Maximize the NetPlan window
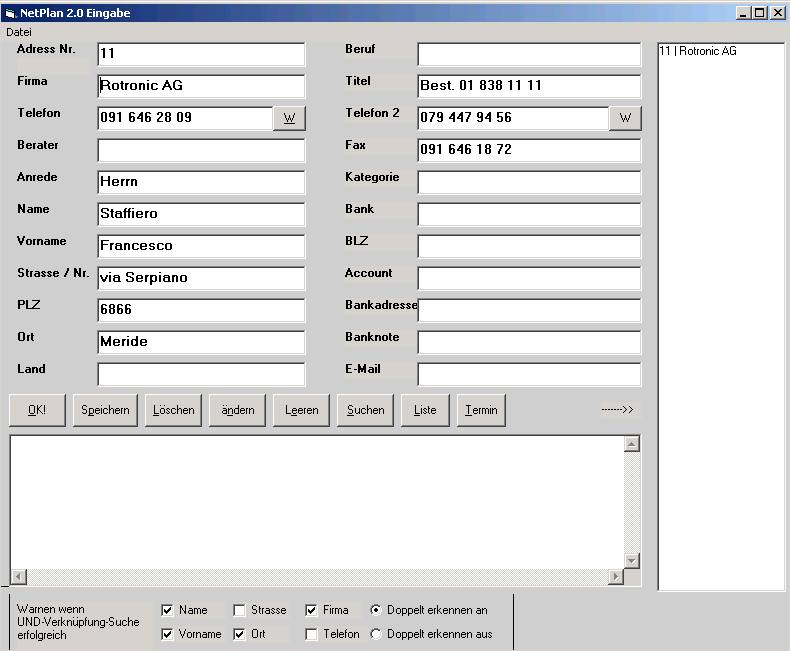This screenshot has width=790, height=651. [x=759, y=13]
